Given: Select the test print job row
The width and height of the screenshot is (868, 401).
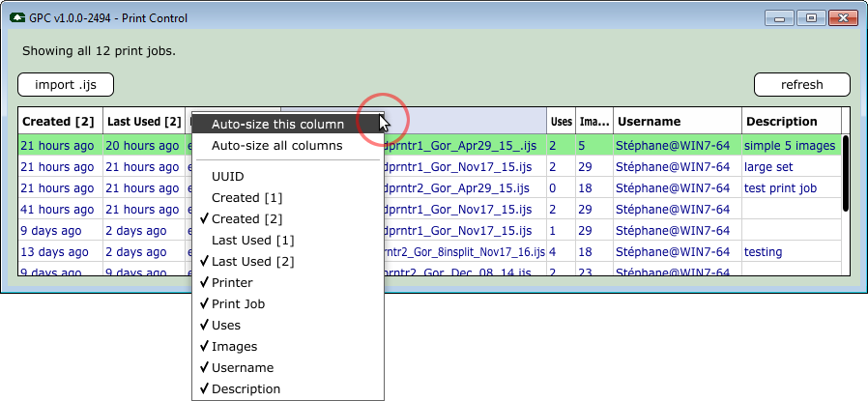Looking at the screenshot, I should click(781, 188).
